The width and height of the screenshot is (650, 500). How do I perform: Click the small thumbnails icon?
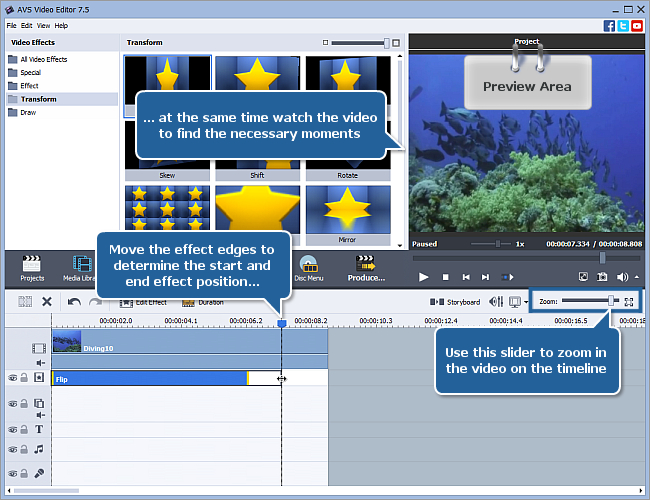[x=325, y=43]
